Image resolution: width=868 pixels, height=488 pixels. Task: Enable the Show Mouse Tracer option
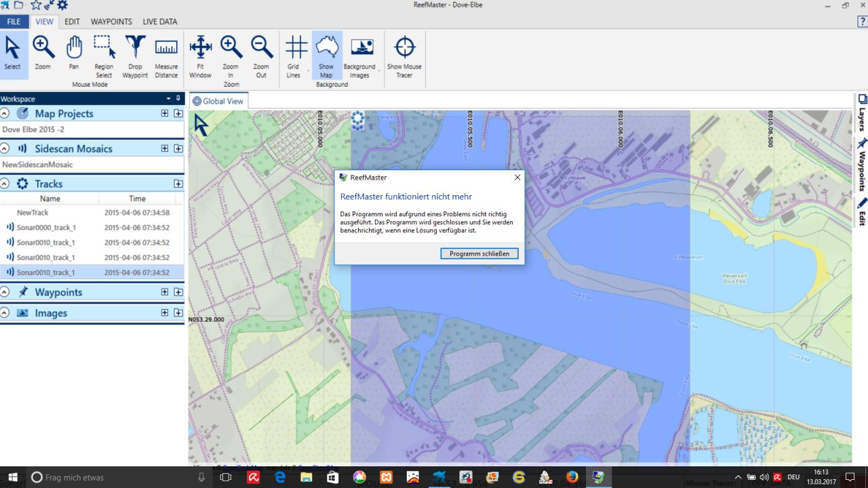404,53
